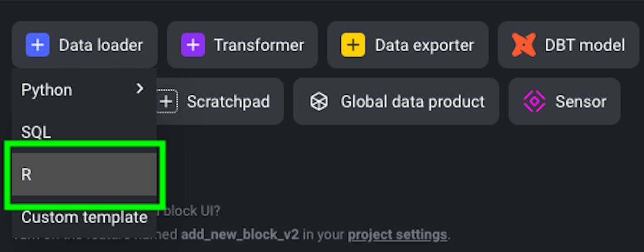Select the highlighted R menu option
Viewport: 644px width, 252px height.
click(x=84, y=174)
